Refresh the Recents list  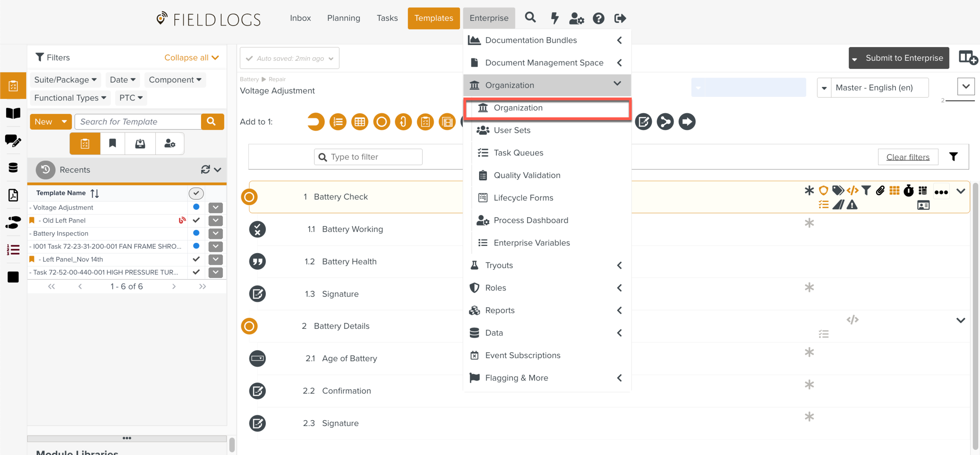pyautogui.click(x=205, y=169)
